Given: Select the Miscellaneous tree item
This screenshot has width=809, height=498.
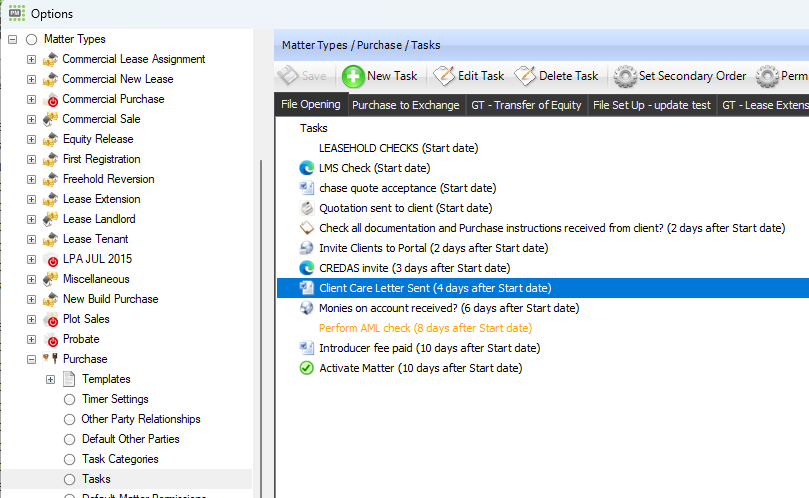Looking at the screenshot, I should pyautogui.click(x=96, y=279).
